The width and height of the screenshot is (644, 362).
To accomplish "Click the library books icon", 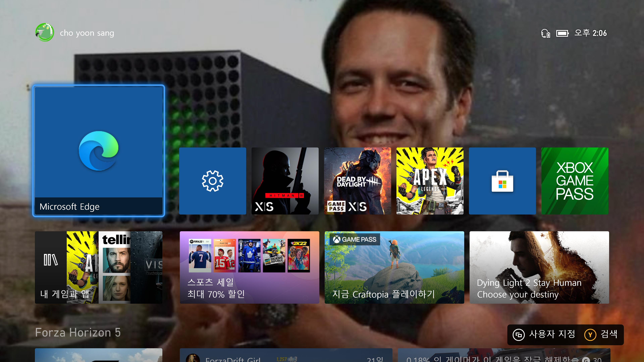I will click(x=51, y=260).
